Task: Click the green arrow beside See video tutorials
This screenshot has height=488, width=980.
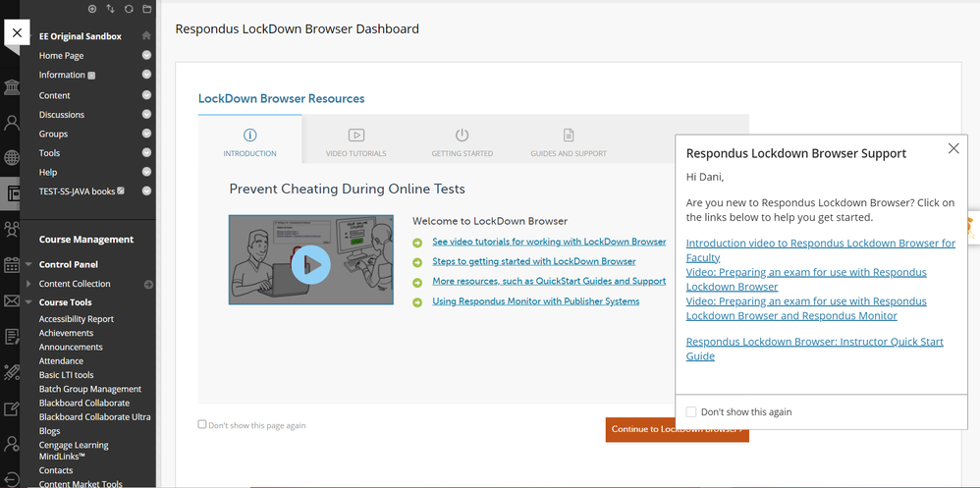Action: click(417, 243)
